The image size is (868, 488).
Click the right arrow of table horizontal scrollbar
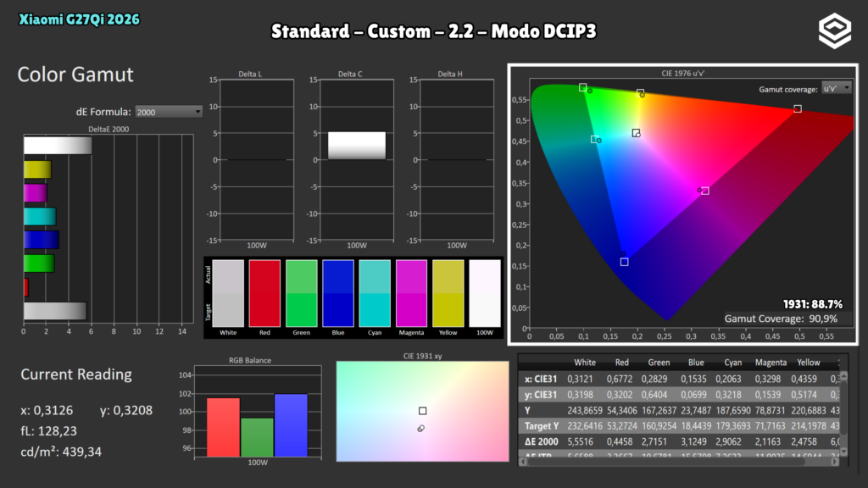pyautogui.click(x=835, y=462)
